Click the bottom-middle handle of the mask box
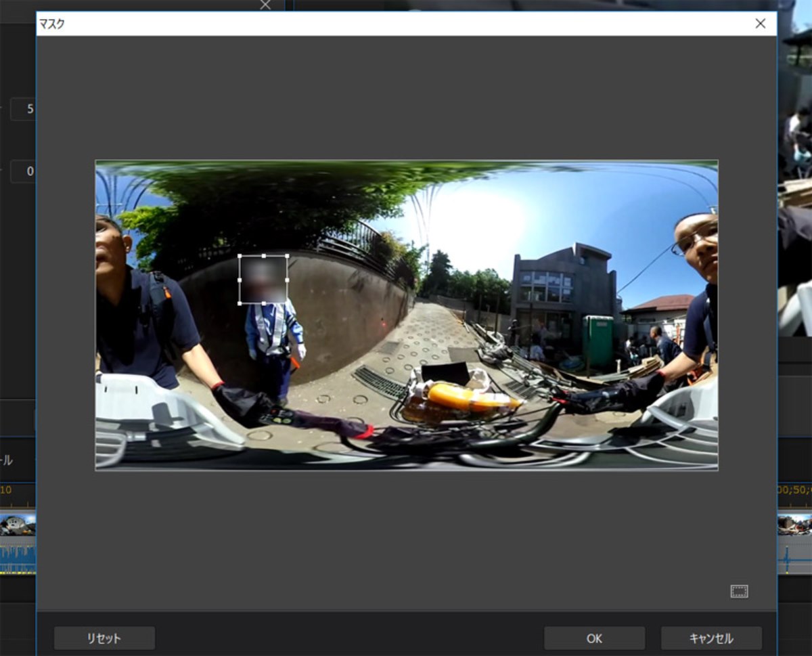Screen dimensions: 812x656 [x=263, y=303]
